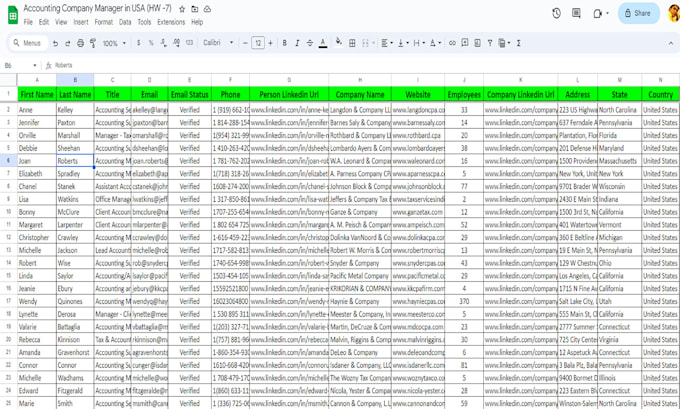Redo the last action
680x409 pixels.
(x=68, y=43)
